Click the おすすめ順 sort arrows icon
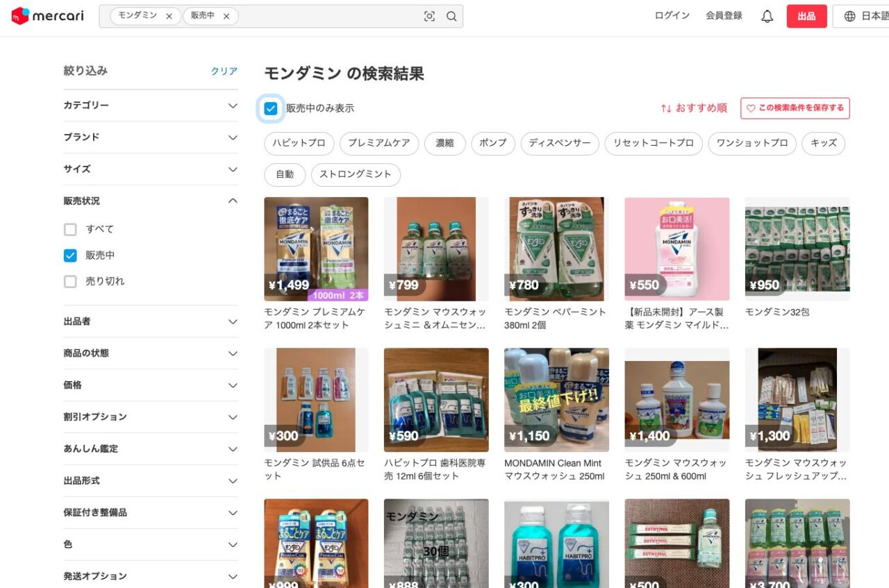 point(666,108)
